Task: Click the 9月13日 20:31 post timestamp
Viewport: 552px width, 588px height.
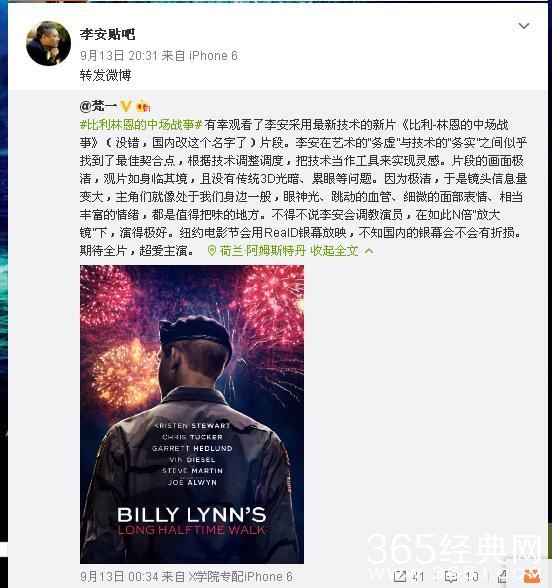Action: (x=118, y=56)
